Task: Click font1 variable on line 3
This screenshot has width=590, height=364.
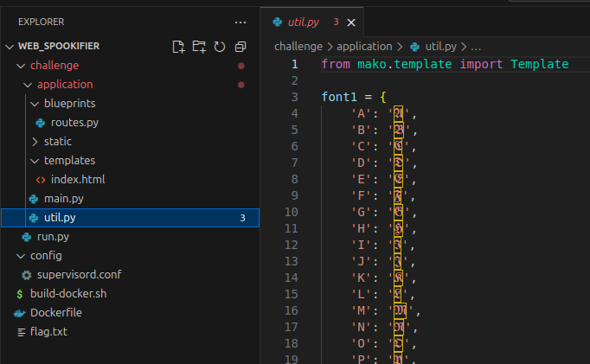Action: [x=339, y=97]
